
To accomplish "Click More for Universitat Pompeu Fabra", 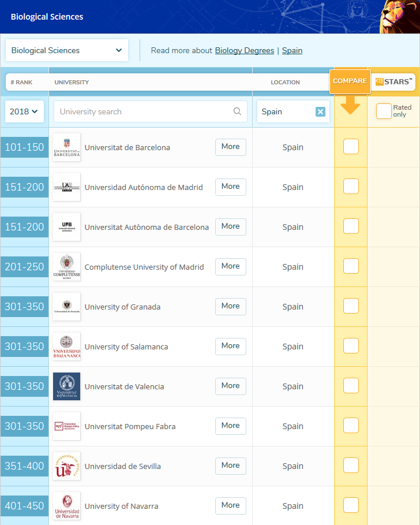I will [231, 426].
